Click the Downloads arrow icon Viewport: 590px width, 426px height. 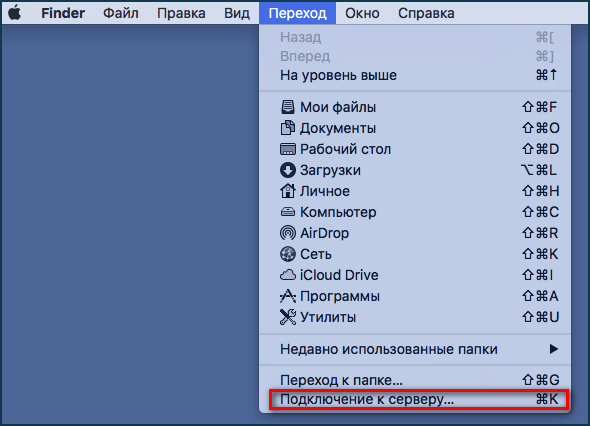tap(288, 170)
